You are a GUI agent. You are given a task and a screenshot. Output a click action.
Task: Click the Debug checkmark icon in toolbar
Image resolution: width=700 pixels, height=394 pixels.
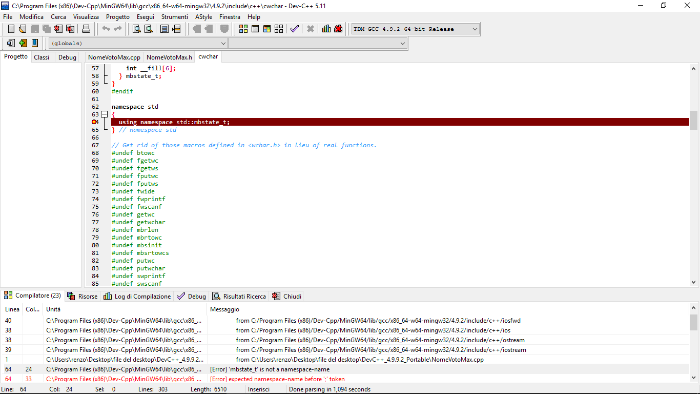pyautogui.click(x=294, y=29)
